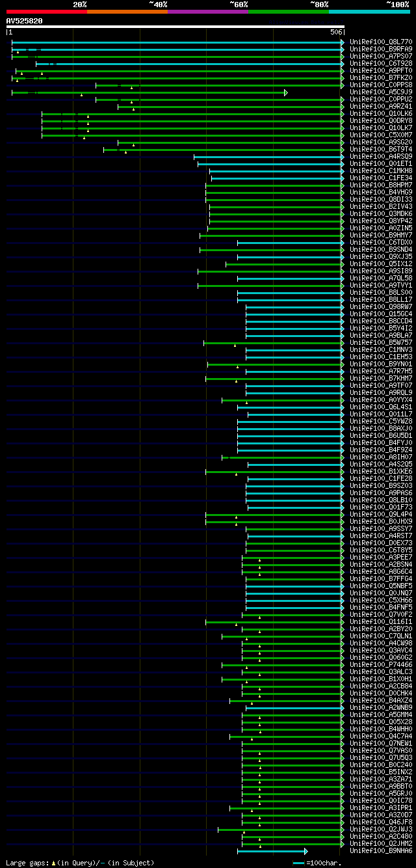Click the red 20% identity legend segment
This screenshot has height=868, width=416.
coord(46,12)
